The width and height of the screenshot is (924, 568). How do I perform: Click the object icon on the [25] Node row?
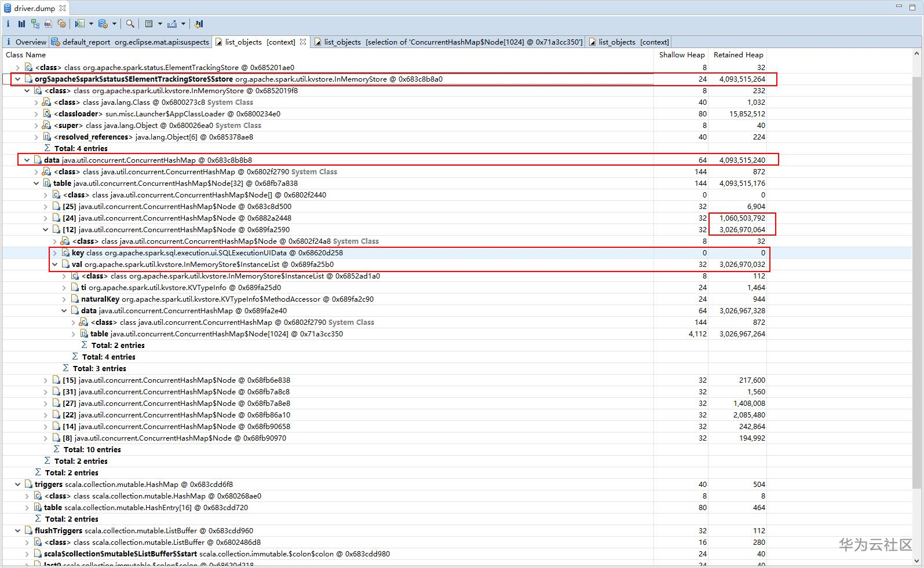coord(56,207)
